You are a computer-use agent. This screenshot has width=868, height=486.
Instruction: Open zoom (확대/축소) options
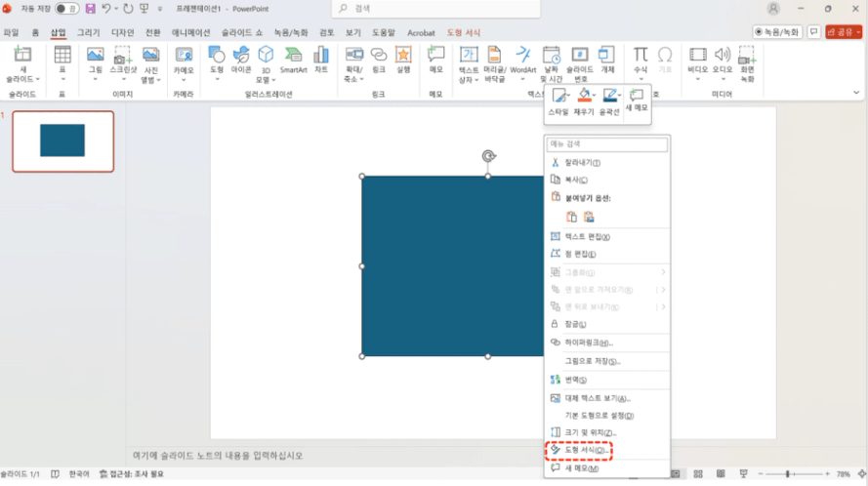coord(353,64)
